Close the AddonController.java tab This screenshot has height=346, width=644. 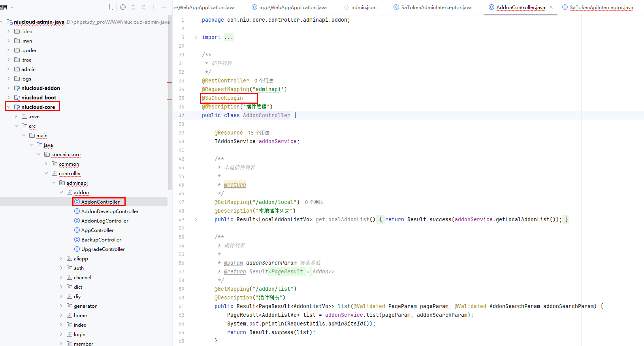tap(551, 7)
